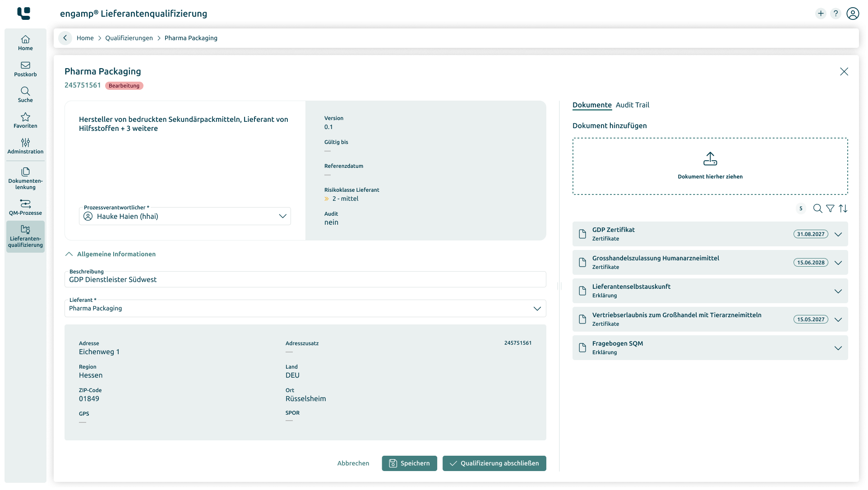The image size is (868, 490).
Task: Open QM-Prozesse module
Action: pos(25,208)
